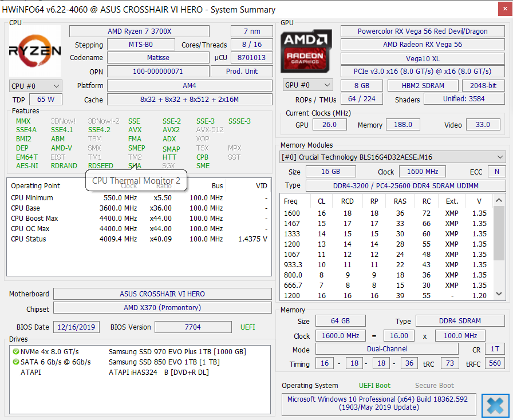
Task: Close summary with the blue X icon button
Action: (x=495, y=406)
